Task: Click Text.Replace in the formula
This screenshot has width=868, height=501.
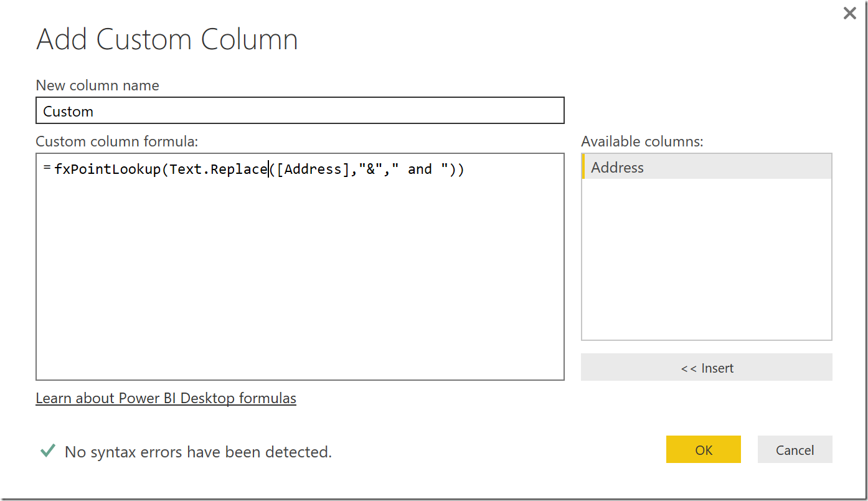Action: [218, 169]
